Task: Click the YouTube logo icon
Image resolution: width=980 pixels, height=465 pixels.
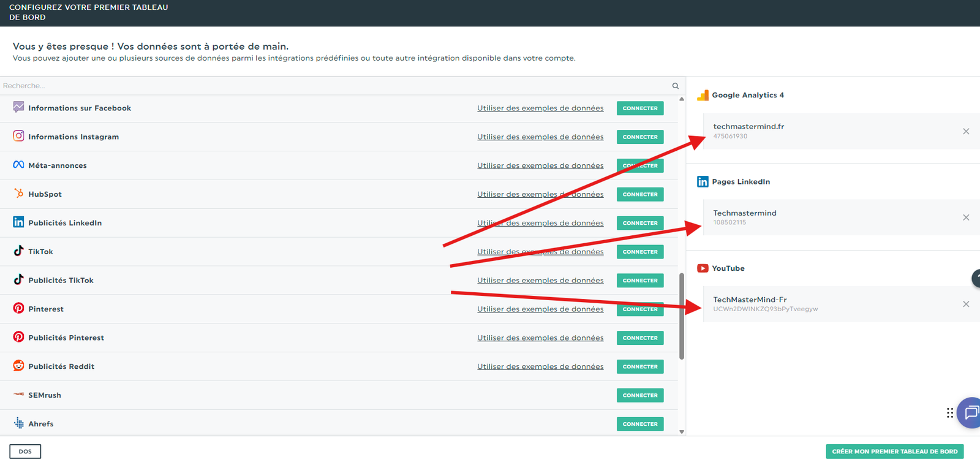Action: tap(703, 268)
